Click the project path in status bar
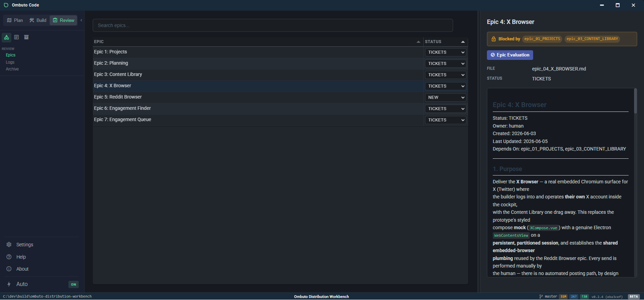The width and height of the screenshot is (644, 300). (x=47, y=297)
